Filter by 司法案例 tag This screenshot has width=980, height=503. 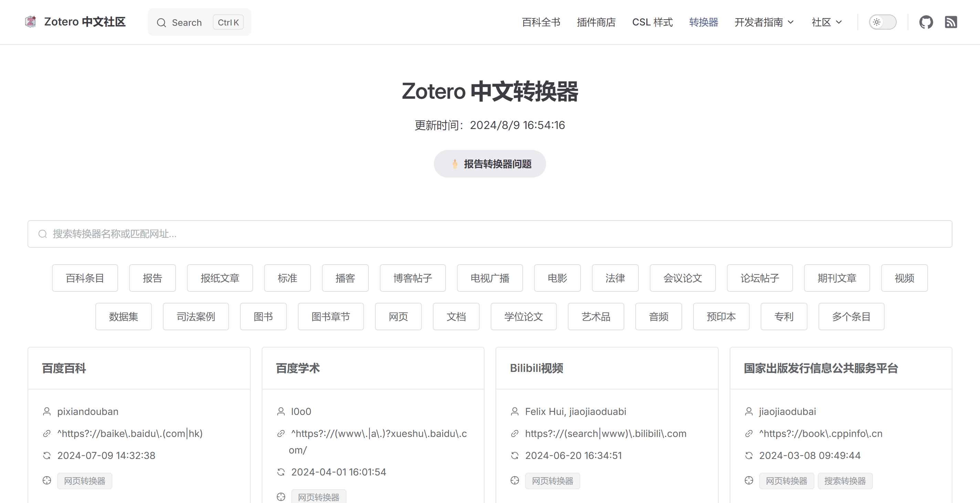click(x=196, y=316)
